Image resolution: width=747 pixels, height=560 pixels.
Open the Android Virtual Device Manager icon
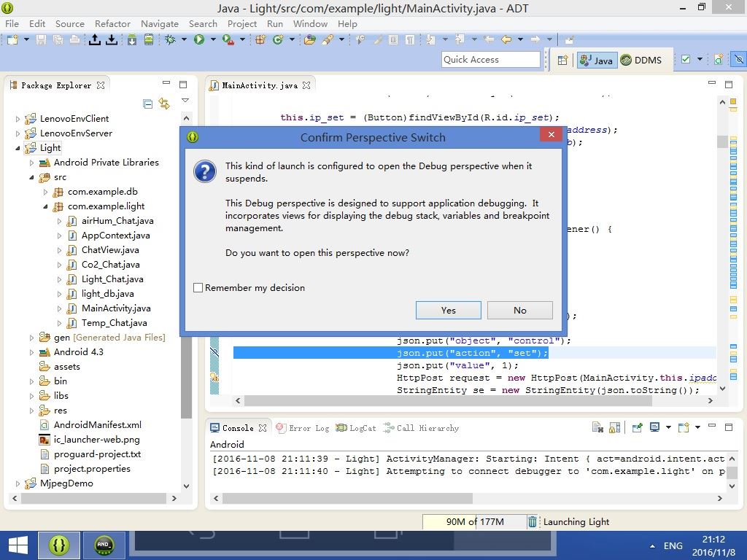point(149,39)
